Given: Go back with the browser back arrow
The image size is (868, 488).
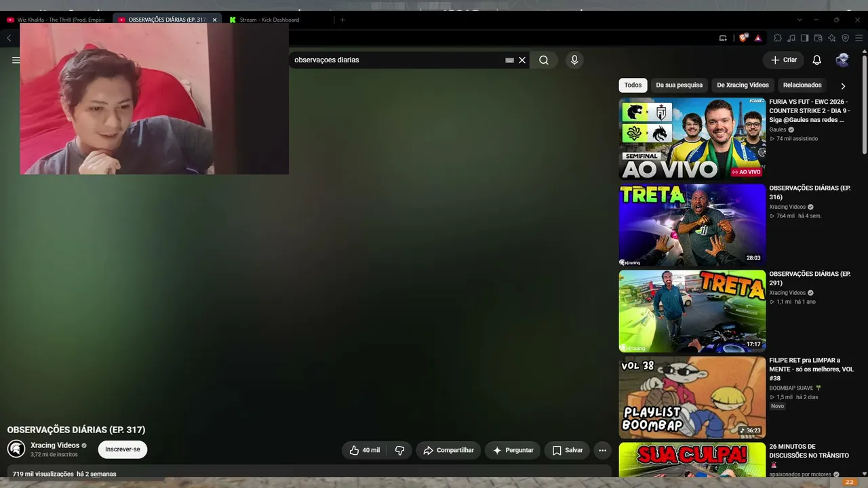Looking at the screenshot, I should tap(9, 38).
